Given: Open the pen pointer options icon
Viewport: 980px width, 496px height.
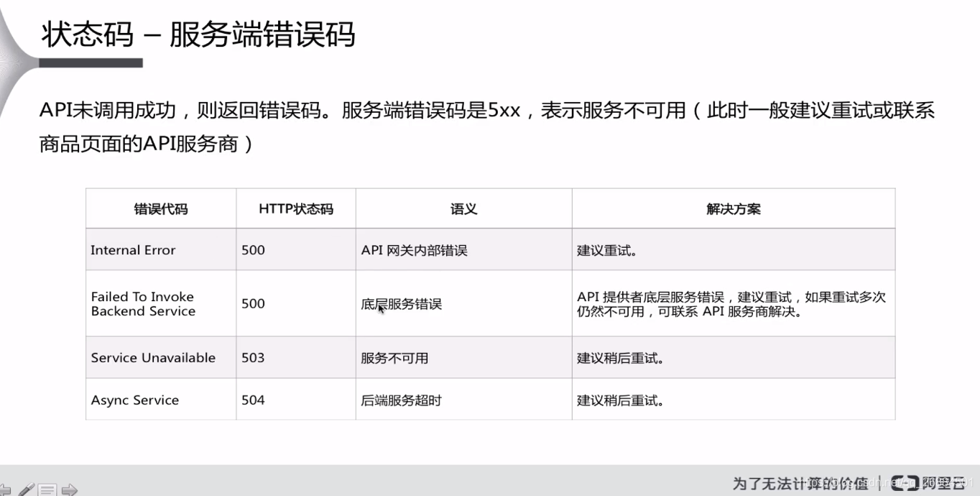Looking at the screenshot, I should tap(26, 490).
